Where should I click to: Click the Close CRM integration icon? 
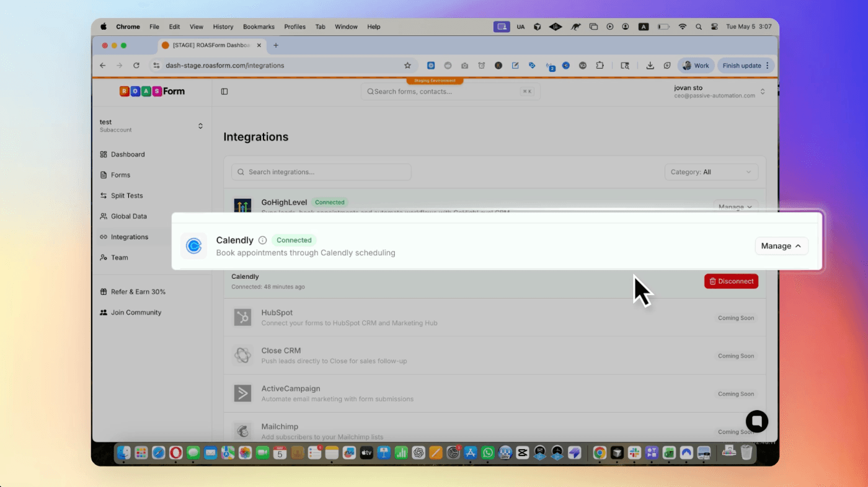click(242, 355)
